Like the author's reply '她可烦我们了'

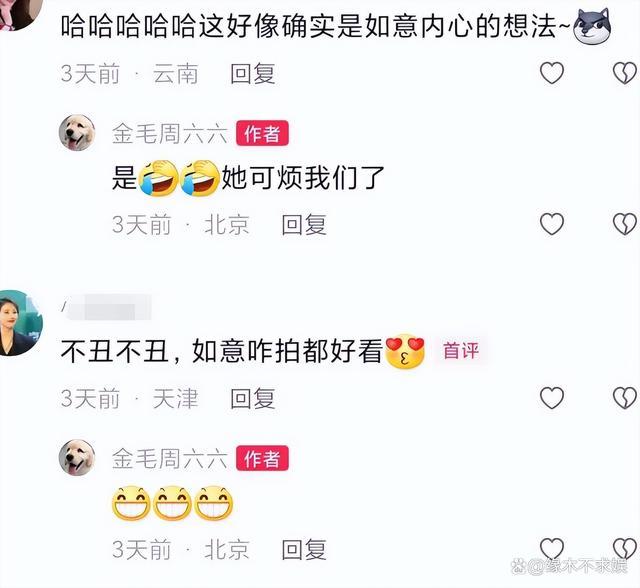[x=552, y=224]
